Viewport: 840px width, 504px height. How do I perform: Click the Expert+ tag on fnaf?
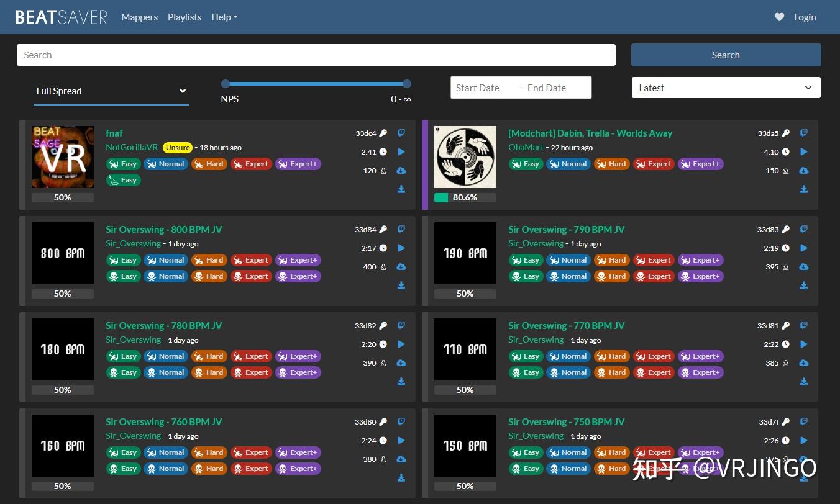point(298,164)
